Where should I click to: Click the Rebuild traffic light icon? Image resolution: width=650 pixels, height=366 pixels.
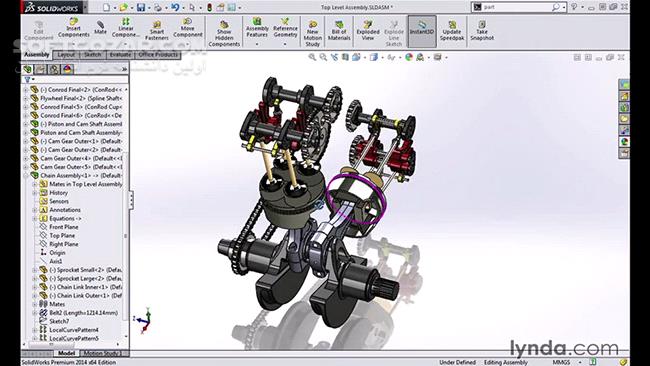(x=209, y=7)
